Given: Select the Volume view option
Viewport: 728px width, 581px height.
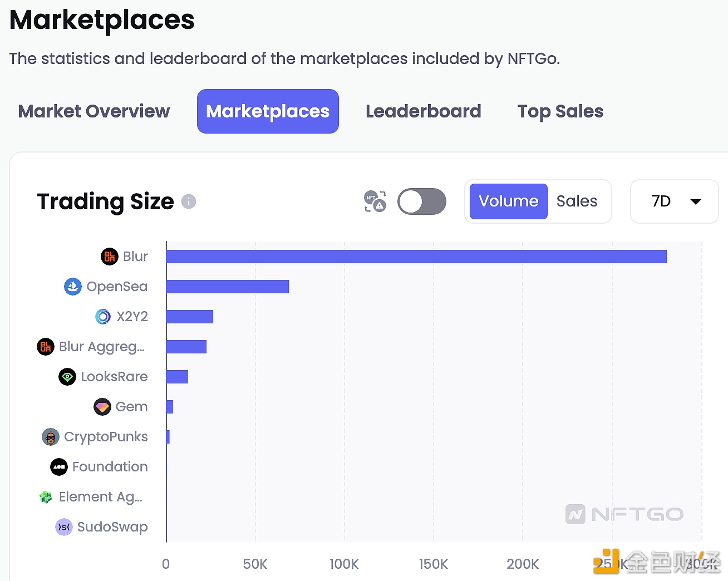Looking at the screenshot, I should point(508,201).
